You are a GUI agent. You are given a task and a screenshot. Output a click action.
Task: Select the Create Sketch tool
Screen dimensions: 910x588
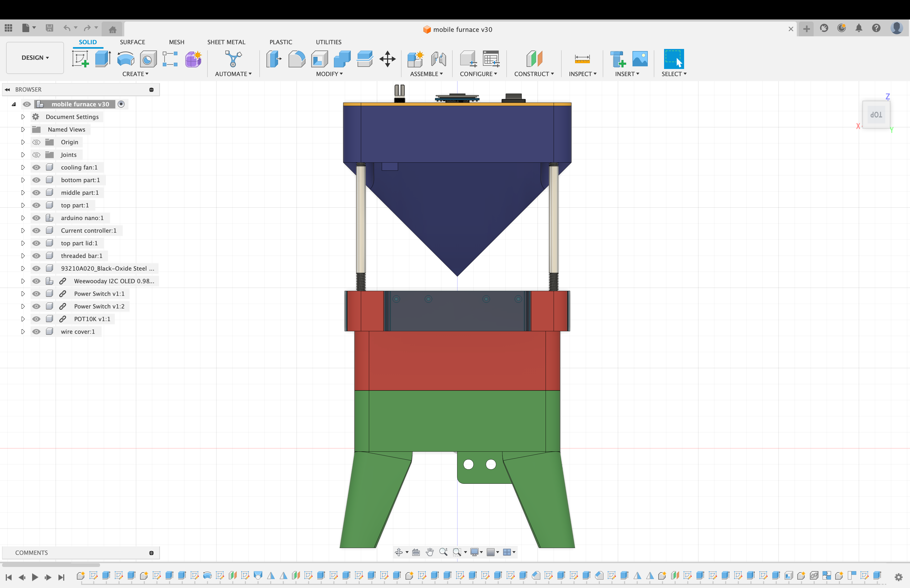coord(80,59)
